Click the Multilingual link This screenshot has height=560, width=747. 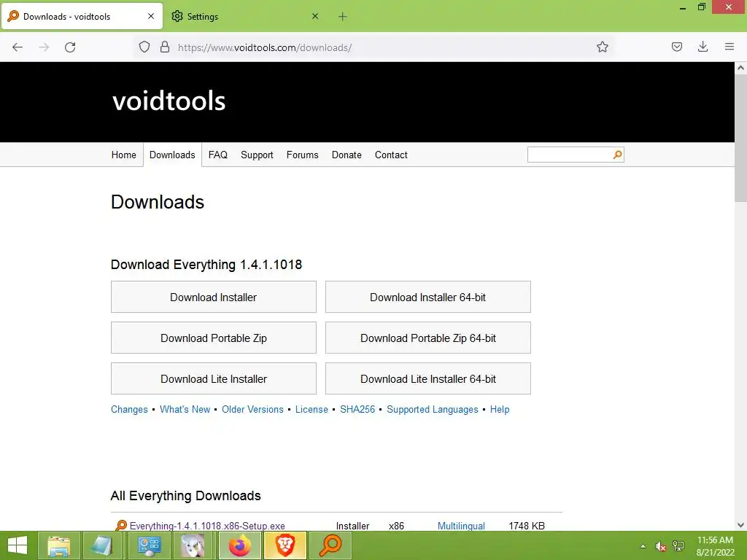461,526
